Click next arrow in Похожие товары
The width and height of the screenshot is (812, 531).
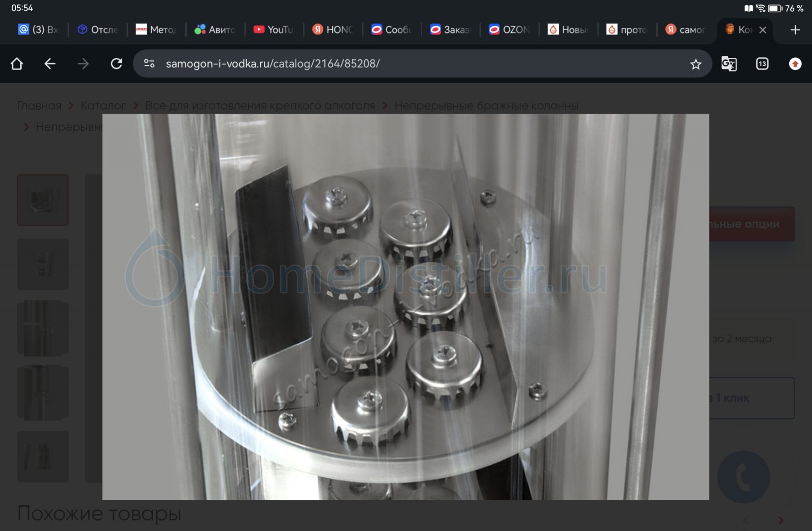781,520
